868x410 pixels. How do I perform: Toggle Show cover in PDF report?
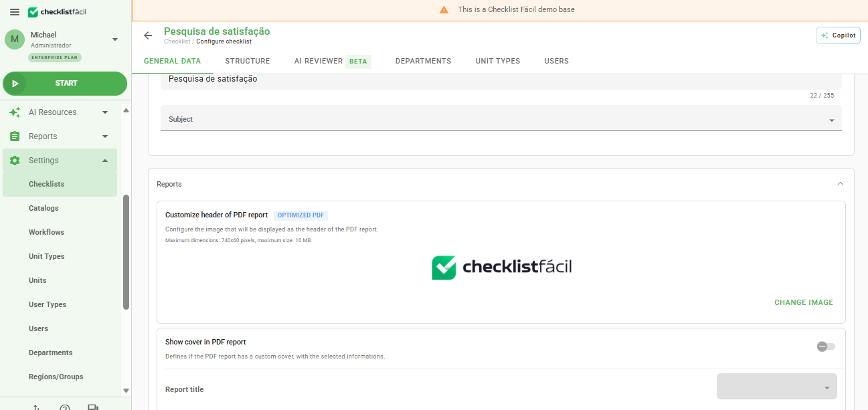[x=826, y=346]
